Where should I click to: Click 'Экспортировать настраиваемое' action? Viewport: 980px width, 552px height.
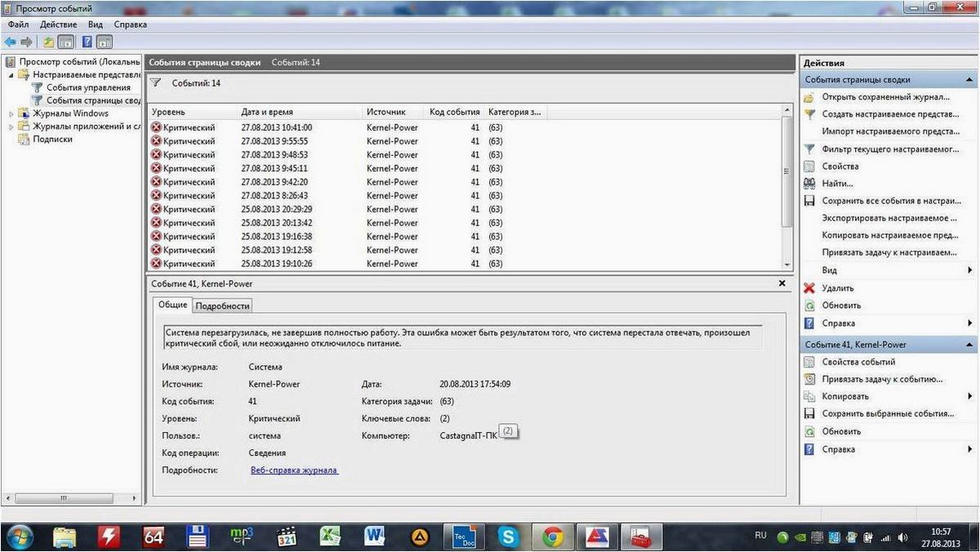point(890,218)
